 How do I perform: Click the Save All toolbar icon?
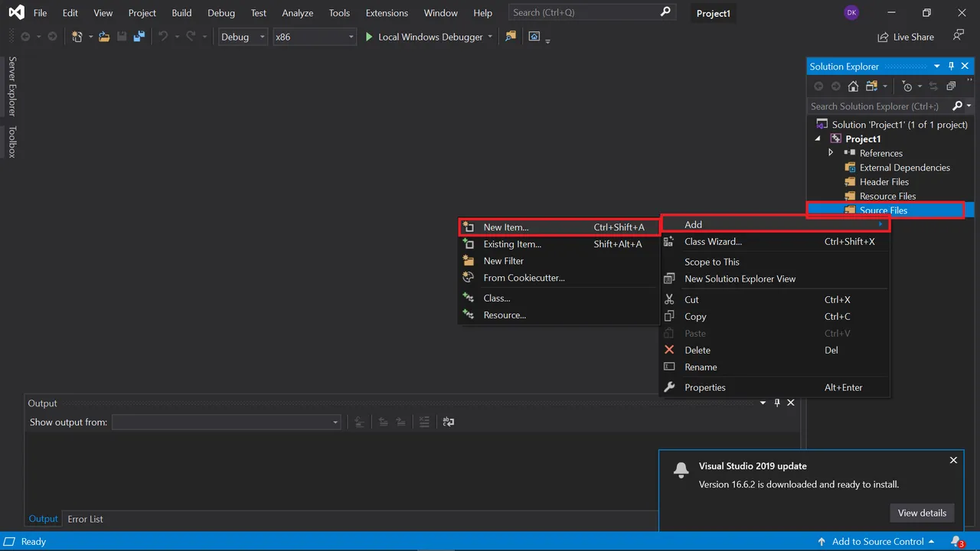point(139,37)
